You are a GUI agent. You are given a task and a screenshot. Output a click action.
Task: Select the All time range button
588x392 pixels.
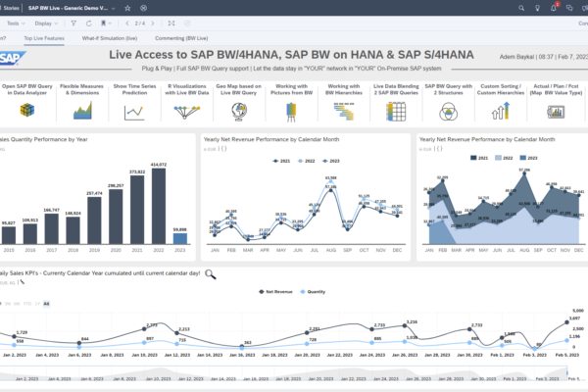[x=46, y=304]
